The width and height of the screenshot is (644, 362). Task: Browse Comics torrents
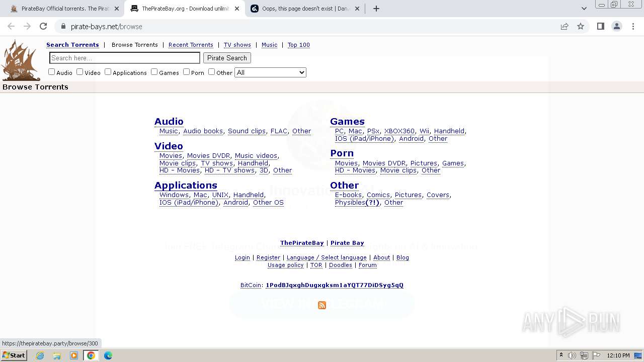378,195
